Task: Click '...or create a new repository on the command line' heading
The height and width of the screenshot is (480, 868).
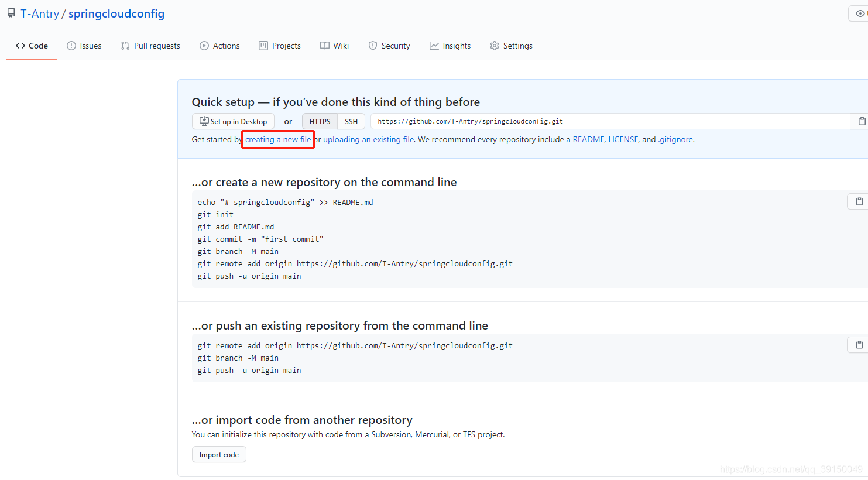Action: [x=324, y=182]
